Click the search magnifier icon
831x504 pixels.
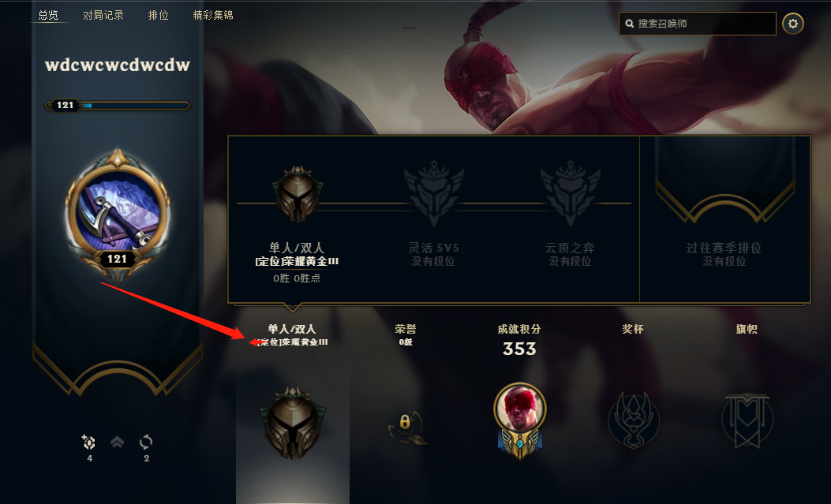[x=629, y=24]
